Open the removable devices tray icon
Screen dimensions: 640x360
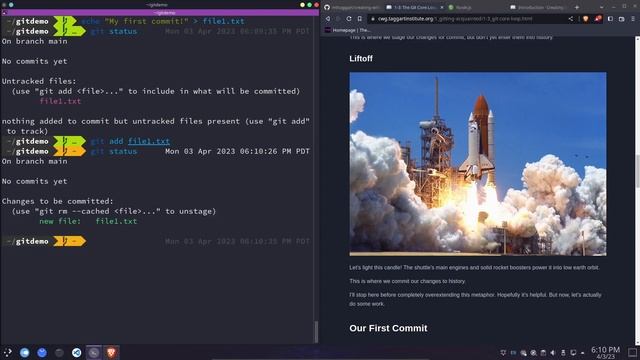563,353
